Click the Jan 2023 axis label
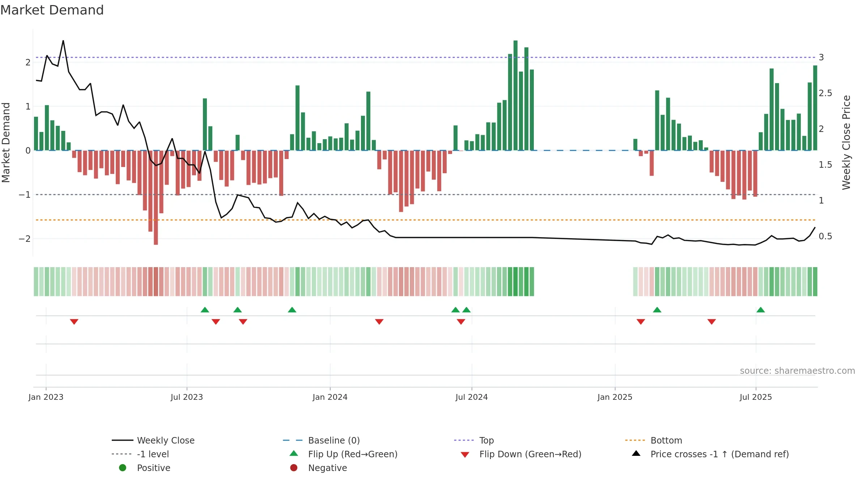This screenshot has width=868, height=488. tap(46, 397)
